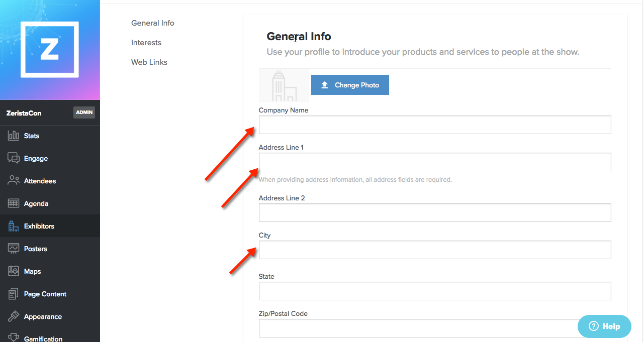Click the Agenda table grid icon
Screen dimensions: 644x342
click(x=14, y=203)
